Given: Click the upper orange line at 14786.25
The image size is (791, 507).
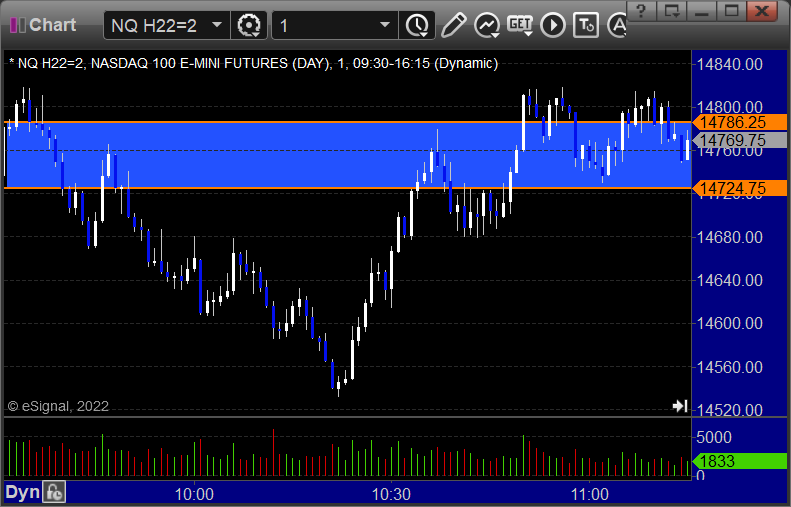Looking at the screenshot, I should pos(348,122).
